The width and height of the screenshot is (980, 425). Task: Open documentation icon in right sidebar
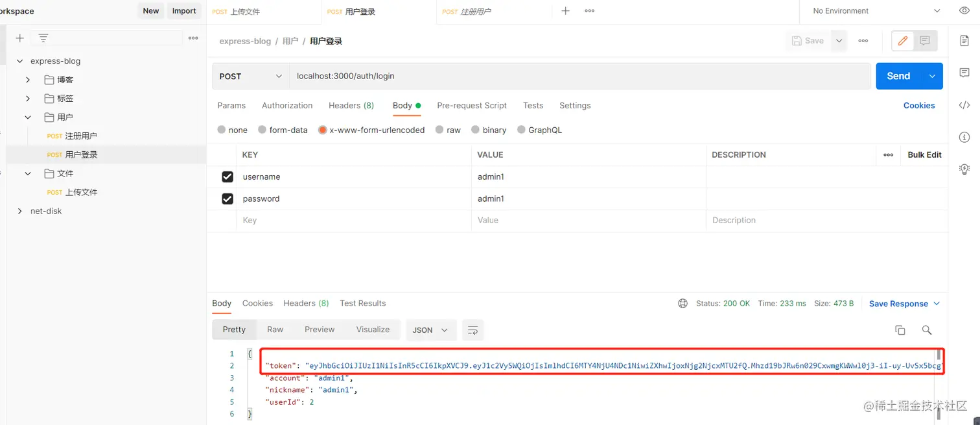[x=964, y=41]
